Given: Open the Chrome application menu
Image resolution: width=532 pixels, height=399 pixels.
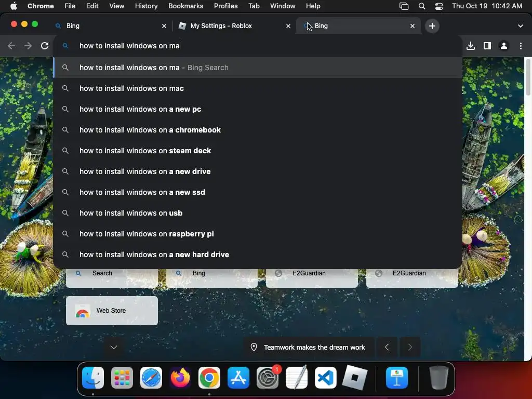Looking at the screenshot, I should (x=41, y=6).
